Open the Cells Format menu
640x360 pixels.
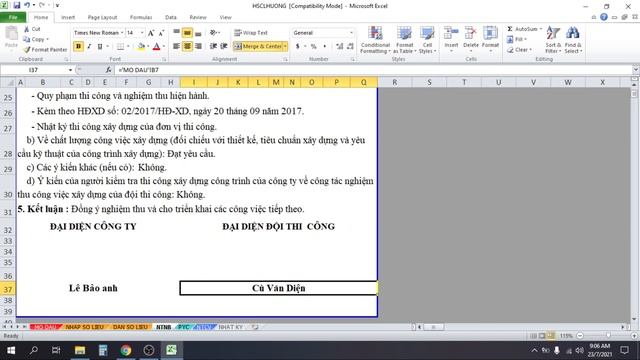(x=490, y=40)
